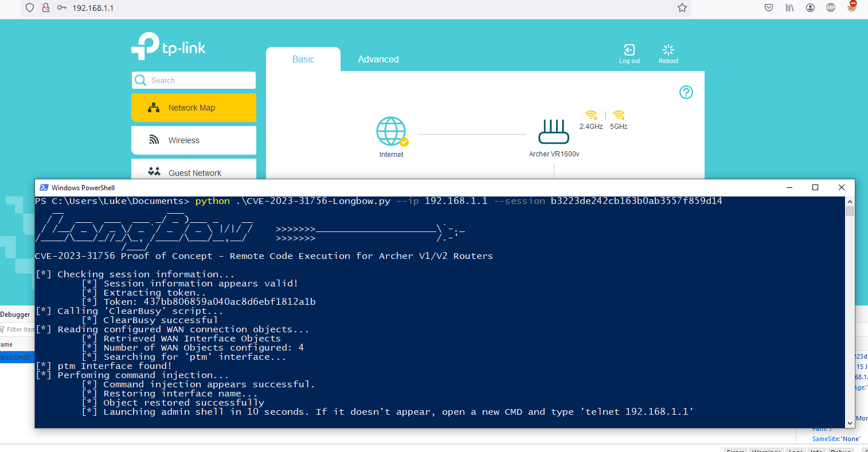Viewport: 868px width, 452px height.
Task: Click the Windows PowerShell window title text
Action: point(83,187)
